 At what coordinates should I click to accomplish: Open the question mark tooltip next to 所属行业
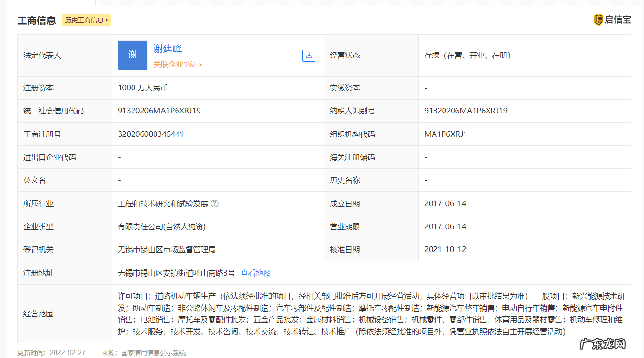point(215,203)
